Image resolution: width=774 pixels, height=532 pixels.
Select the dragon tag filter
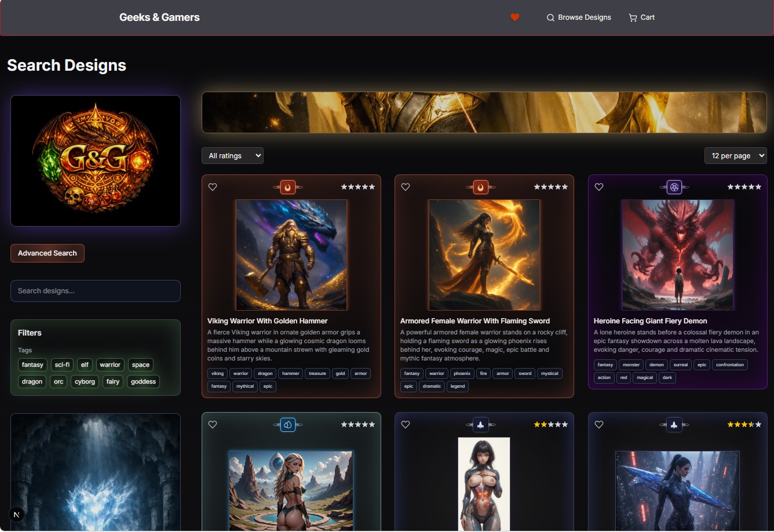pyautogui.click(x=32, y=382)
